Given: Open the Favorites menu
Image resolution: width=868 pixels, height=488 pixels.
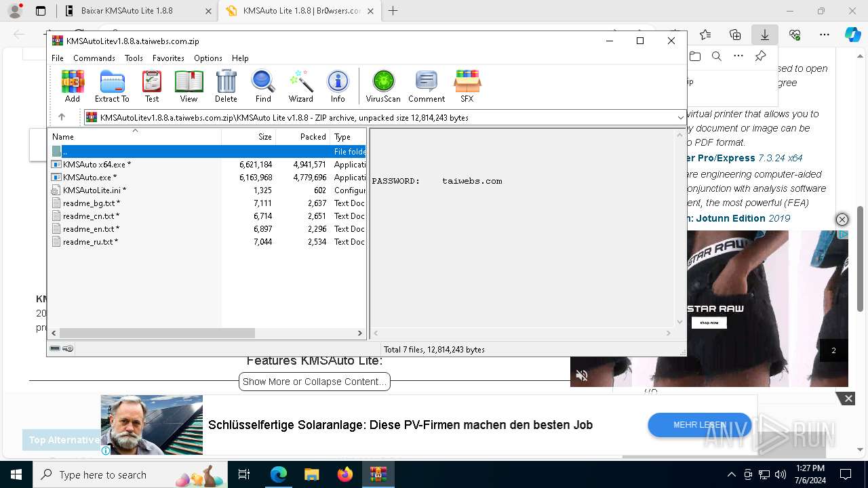Looking at the screenshot, I should [168, 58].
